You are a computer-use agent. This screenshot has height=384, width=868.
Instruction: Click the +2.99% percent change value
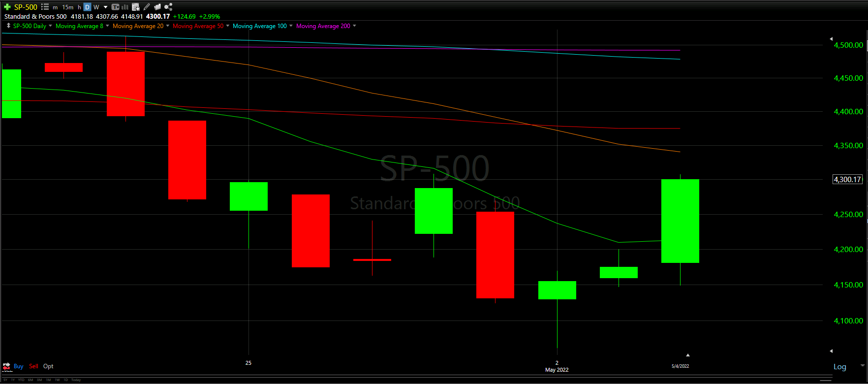(x=210, y=16)
